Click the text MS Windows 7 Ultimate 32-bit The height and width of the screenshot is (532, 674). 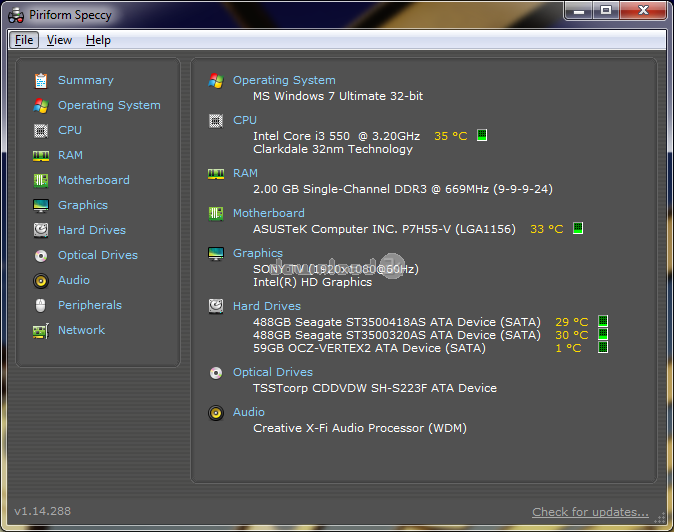pos(338,96)
